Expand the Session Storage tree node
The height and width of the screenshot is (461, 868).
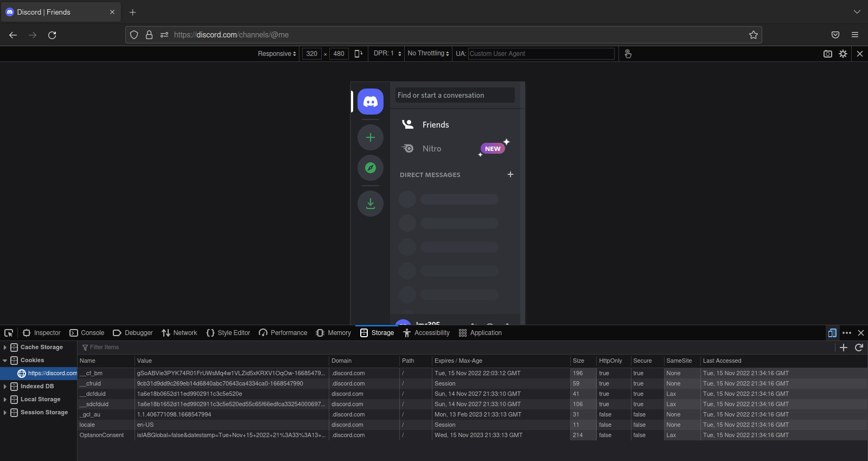pos(5,413)
